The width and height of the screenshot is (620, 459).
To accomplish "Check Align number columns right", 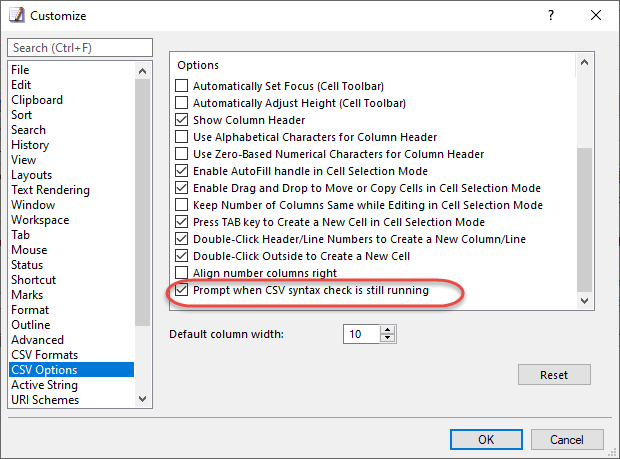I will pos(181,273).
